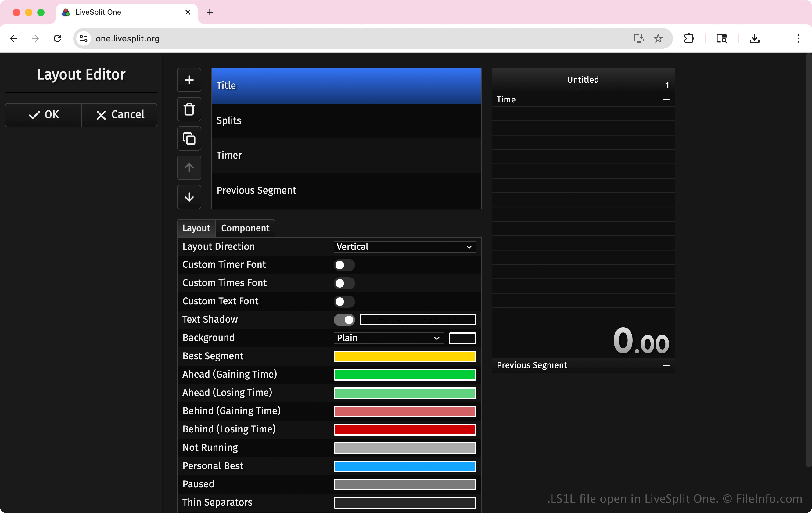Reload the page with the browser refresh icon

(x=57, y=38)
